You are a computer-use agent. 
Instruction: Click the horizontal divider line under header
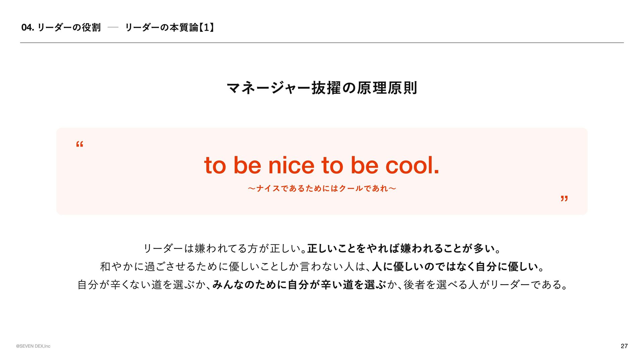coord(322,43)
